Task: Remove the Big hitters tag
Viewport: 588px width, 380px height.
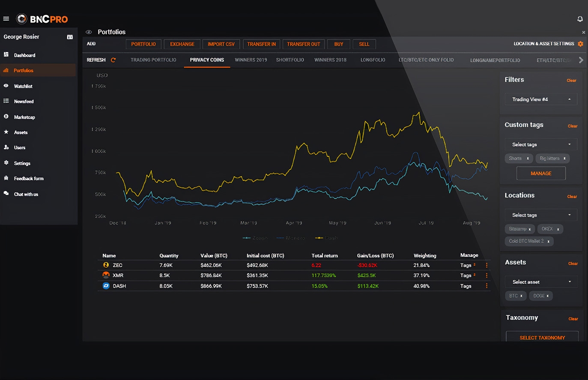Action: tap(564, 159)
